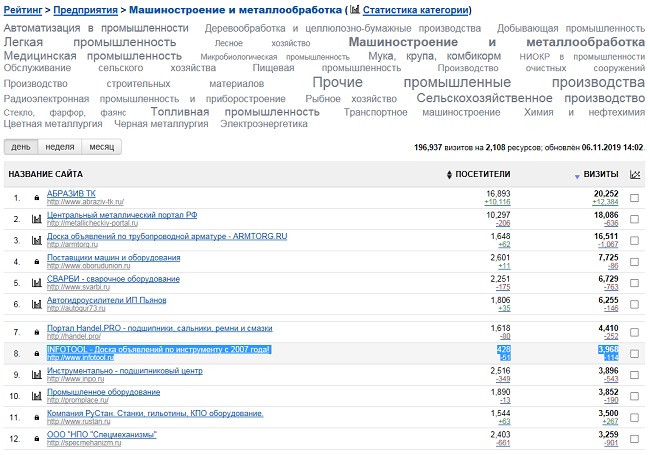Click lock icon beside Поставщики машин и оборудования
Viewport: 650px width, 455px height.
click(x=37, y=262)
